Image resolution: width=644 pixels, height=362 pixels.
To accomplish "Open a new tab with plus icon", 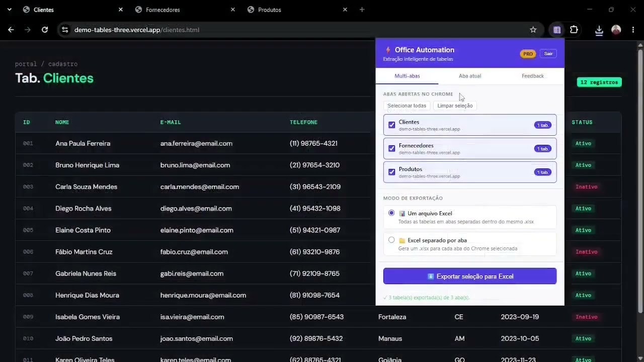I will (x=362, y=10).
